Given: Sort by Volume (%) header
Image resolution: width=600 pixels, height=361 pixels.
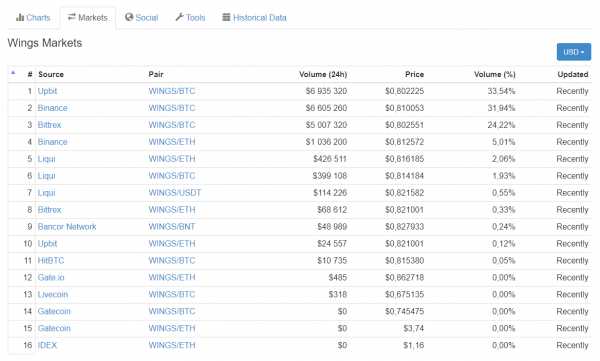Looking at the screenshot, I should click(494, 75).
